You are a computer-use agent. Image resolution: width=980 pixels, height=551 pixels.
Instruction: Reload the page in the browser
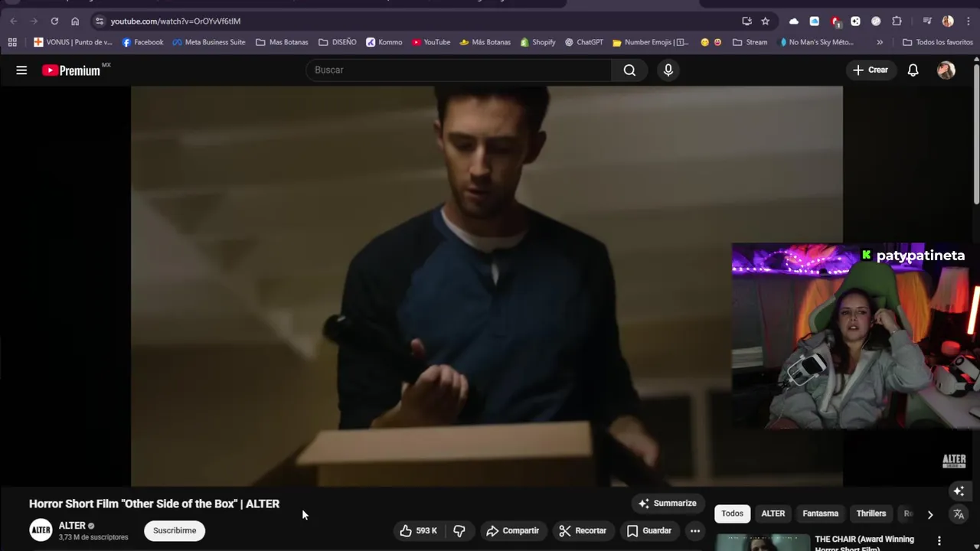pyautogui.click(x=54, y=21)
